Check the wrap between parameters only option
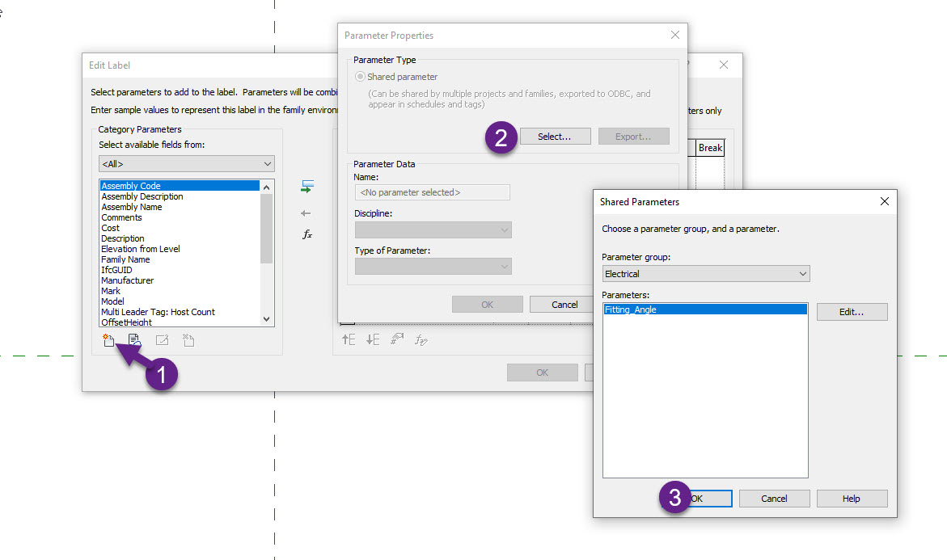The height and width of the screenshot is (560, 947). [707, 111]
